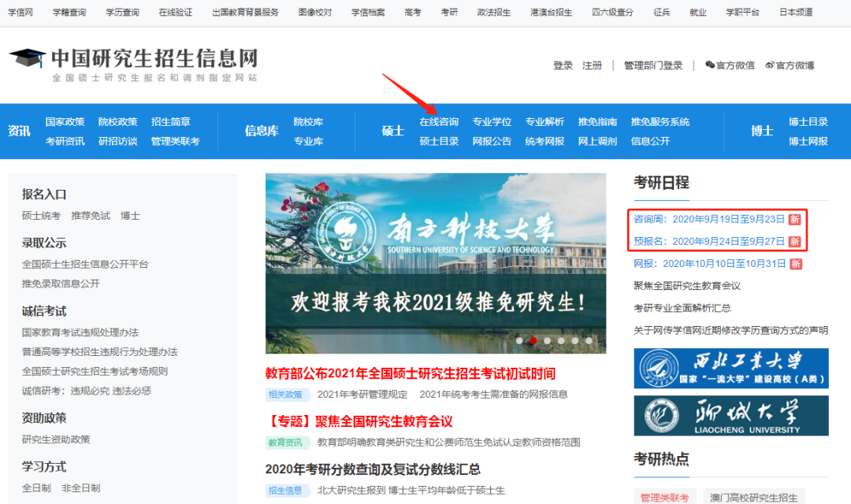The width and height of the screenshot is (851, 504).
Task: Select the third carousel dot indicator
Action: [x=547, y=341]
